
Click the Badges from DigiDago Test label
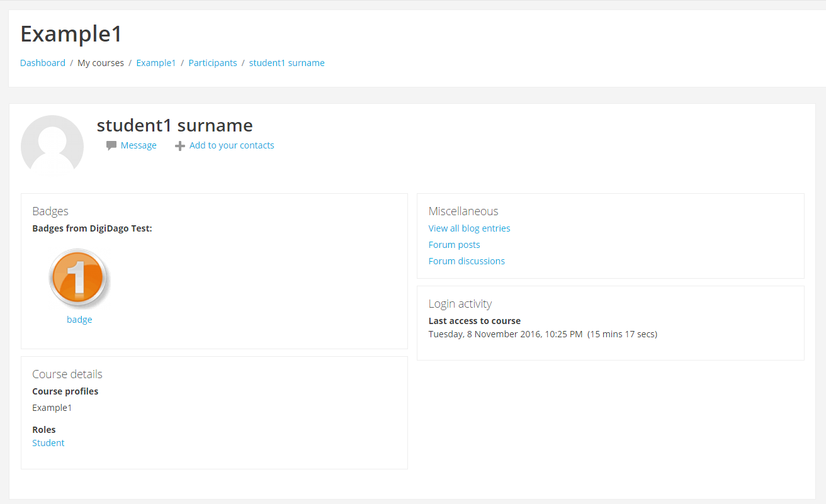[93, 228]
